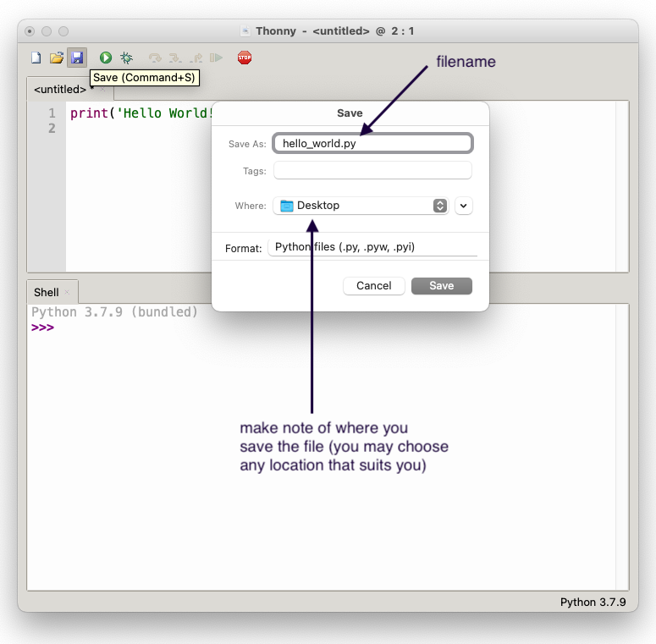
Task: Click the Step into toolbar icon
Action: [x=175, y=58]
